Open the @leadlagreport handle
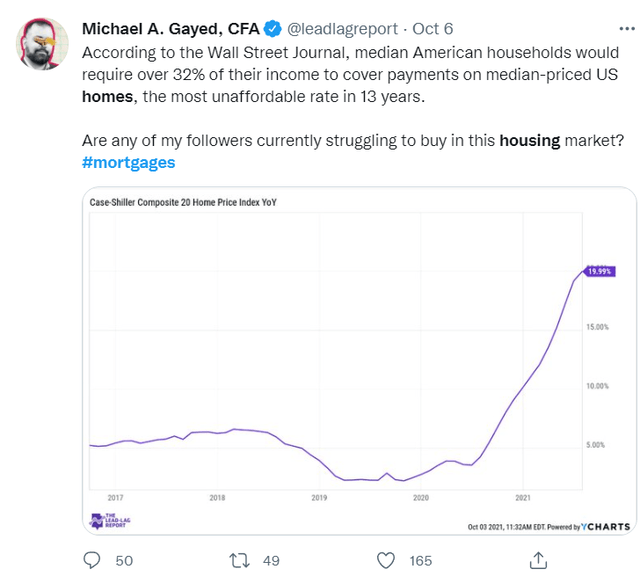The width and height of the screenshot is (640, 584). pos(342,29)
